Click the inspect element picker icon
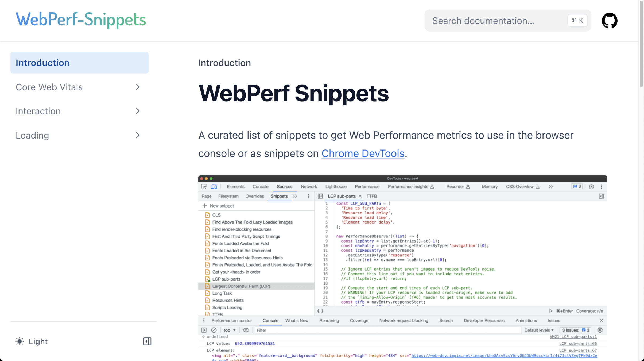The height and width of the screenshot is (361, 644). click(204, 187)
